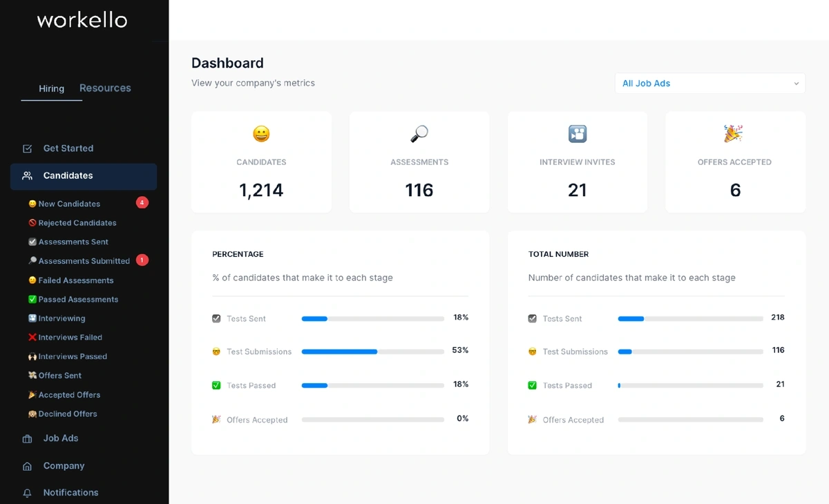Click the party popper on Offers Accepted card
This screenshot has width=829, height=504.
733,134
